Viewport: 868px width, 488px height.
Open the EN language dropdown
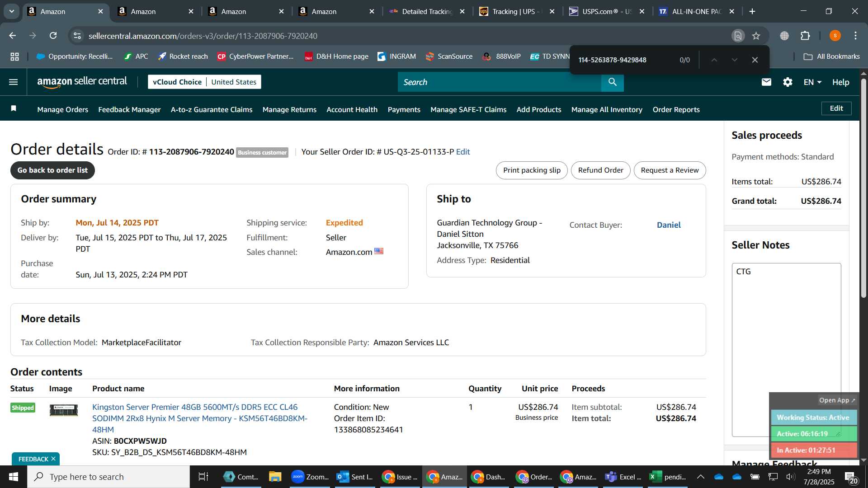point(812,82)
